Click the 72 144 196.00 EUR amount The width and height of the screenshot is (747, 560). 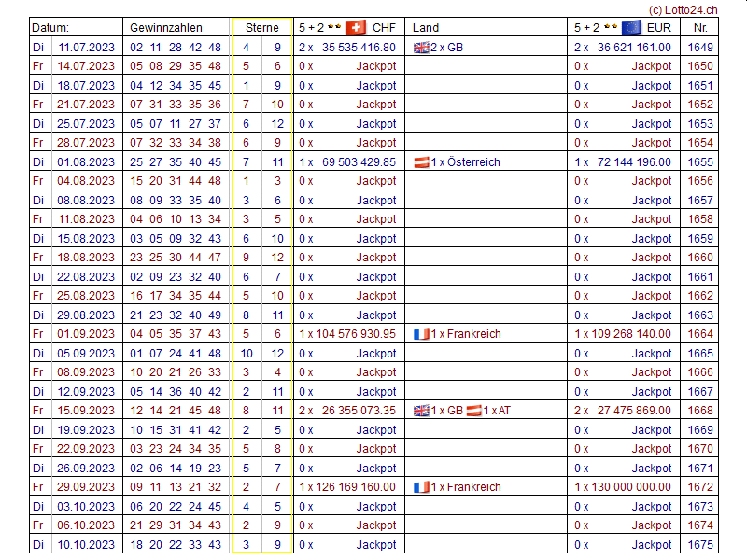(x=634, y=162)
